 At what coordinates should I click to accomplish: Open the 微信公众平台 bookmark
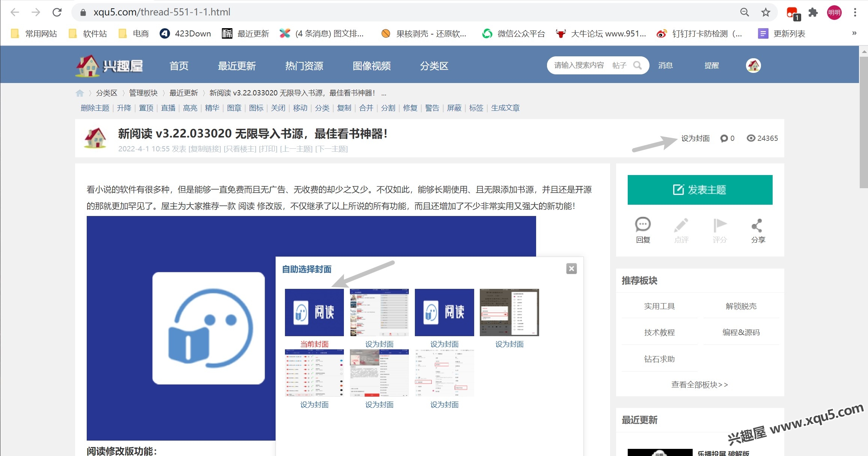[x=513, y=34]
